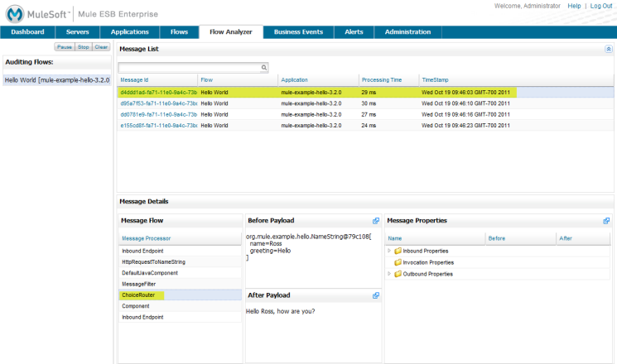Switch to the Servers tab
The image size is (617, 364).
coord(77,32)
